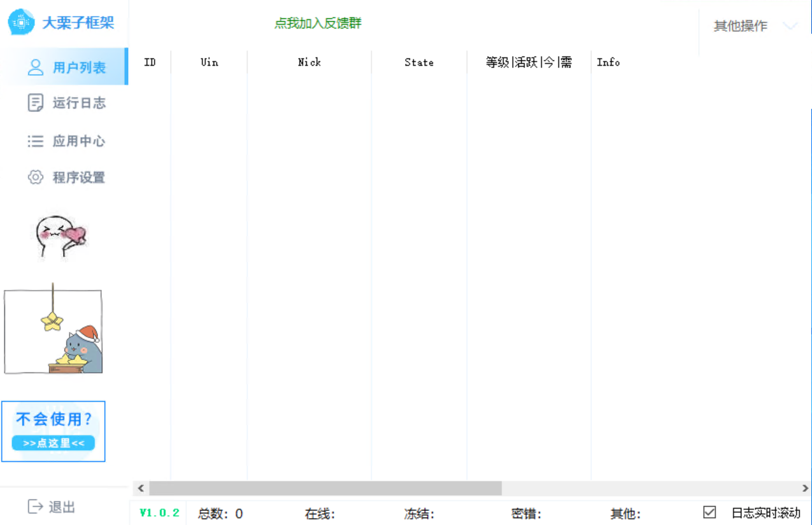
Task: Click the Info column header
Action: (608, 62)
